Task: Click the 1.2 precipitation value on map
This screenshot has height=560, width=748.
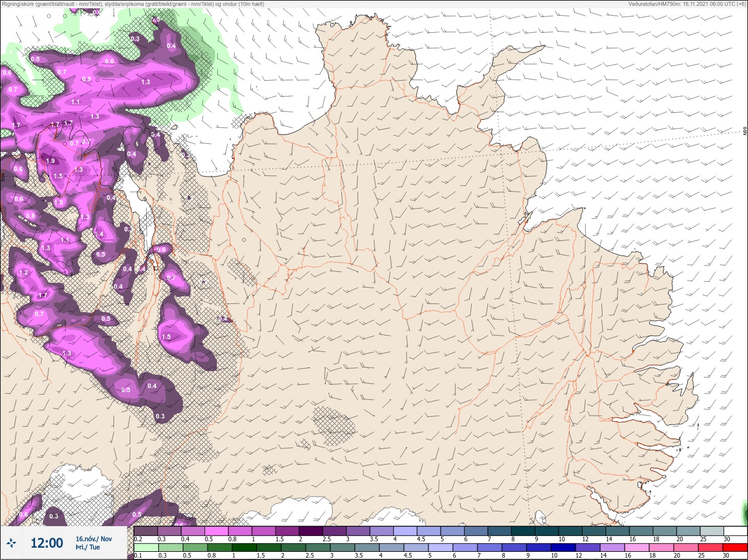Action: pos(23,272)
